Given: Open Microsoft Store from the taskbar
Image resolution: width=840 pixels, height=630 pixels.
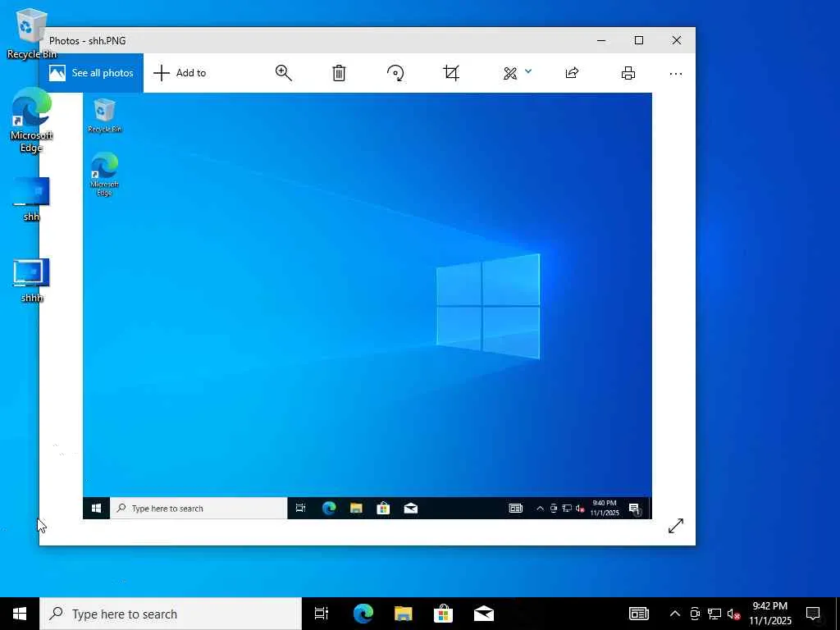Looking at the screenshot, I should click(x=444, y=614).
